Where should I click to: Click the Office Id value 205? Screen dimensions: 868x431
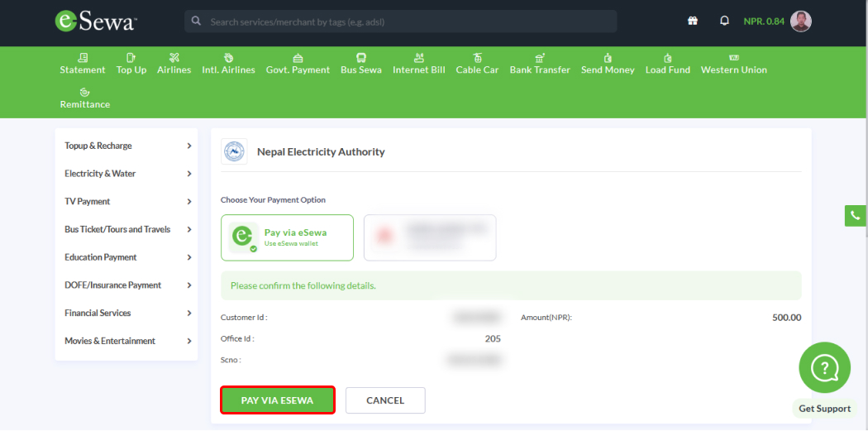click(493, 338)
